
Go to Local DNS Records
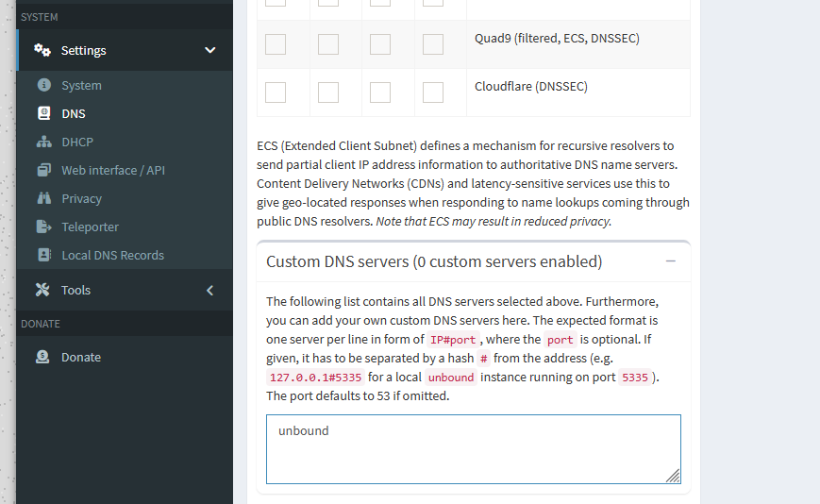(112, 255)
